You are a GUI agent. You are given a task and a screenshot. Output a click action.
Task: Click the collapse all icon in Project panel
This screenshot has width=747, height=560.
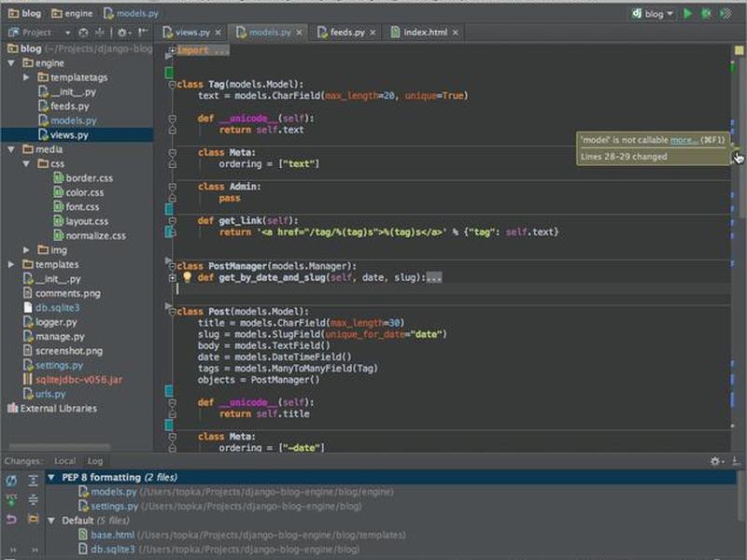tap(100, 33)
